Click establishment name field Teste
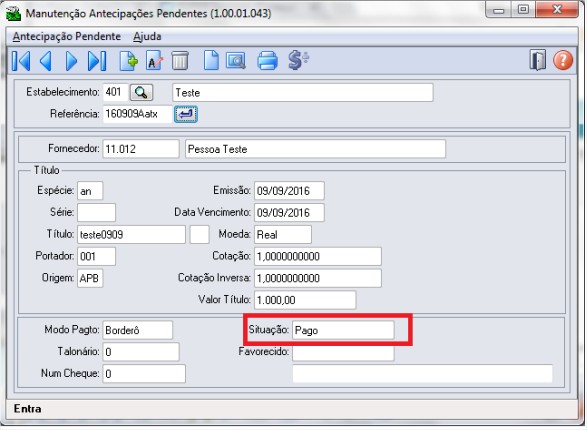This screenshot has width=587, height=430. (303, 93)
